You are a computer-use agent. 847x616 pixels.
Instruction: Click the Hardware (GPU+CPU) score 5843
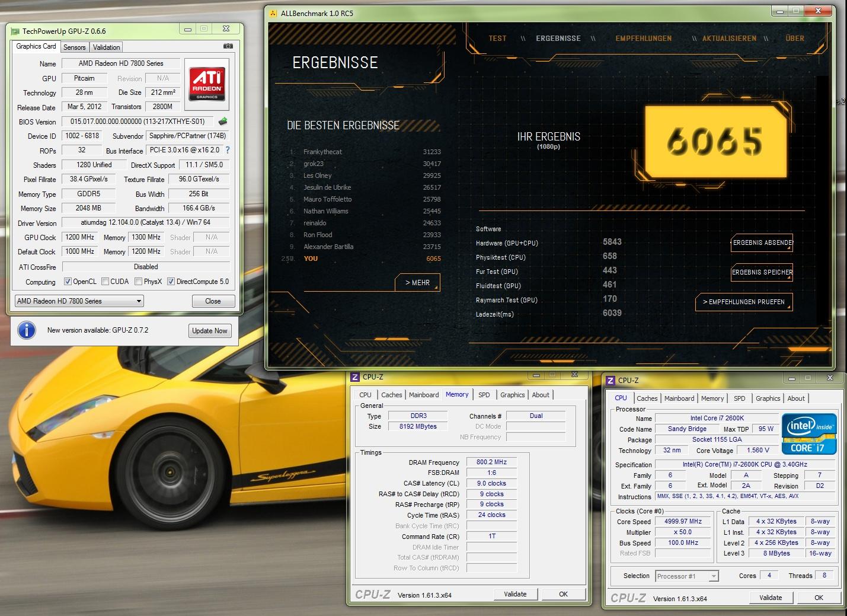[x=612, y=242]
